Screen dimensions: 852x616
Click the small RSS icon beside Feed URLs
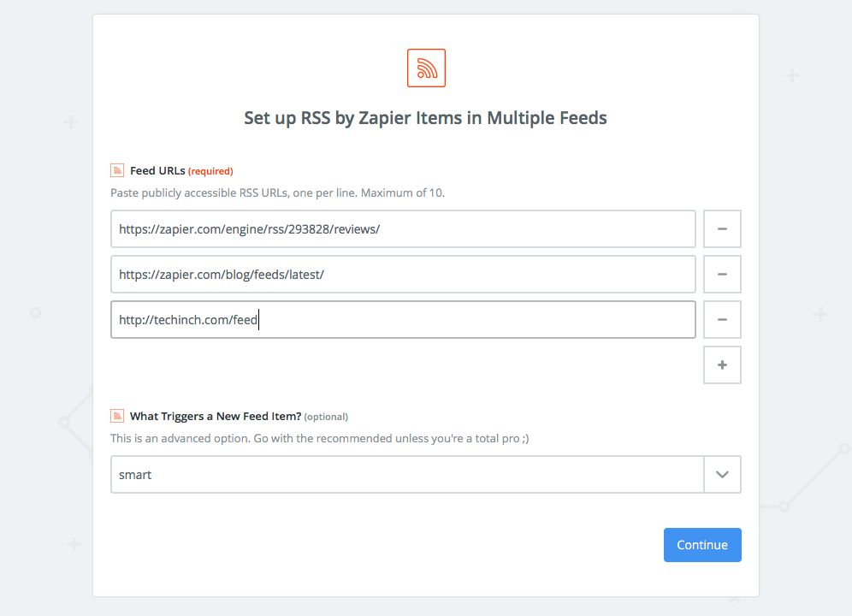pyautogui.click(x=117, y=171)
